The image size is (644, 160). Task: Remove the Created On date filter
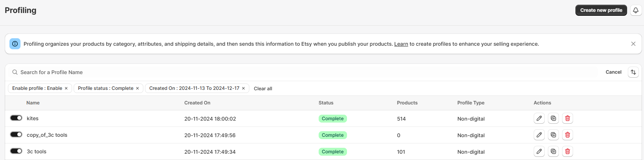click(243, 88)
